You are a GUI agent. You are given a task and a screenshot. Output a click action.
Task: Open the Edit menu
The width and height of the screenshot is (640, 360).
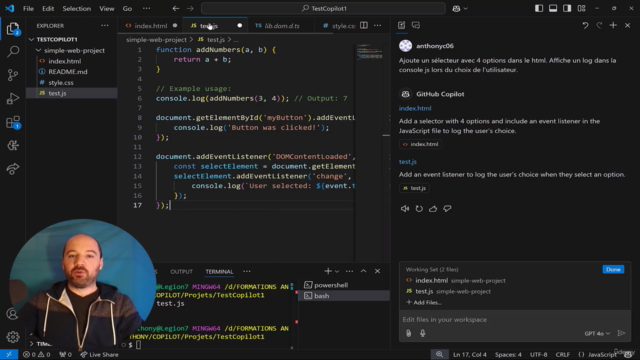pos(48,9)
